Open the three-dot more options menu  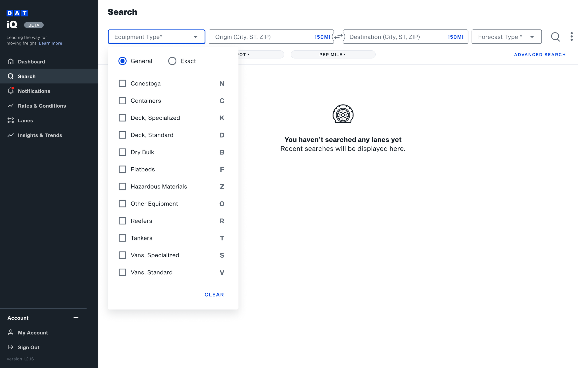tap(571, 37)
